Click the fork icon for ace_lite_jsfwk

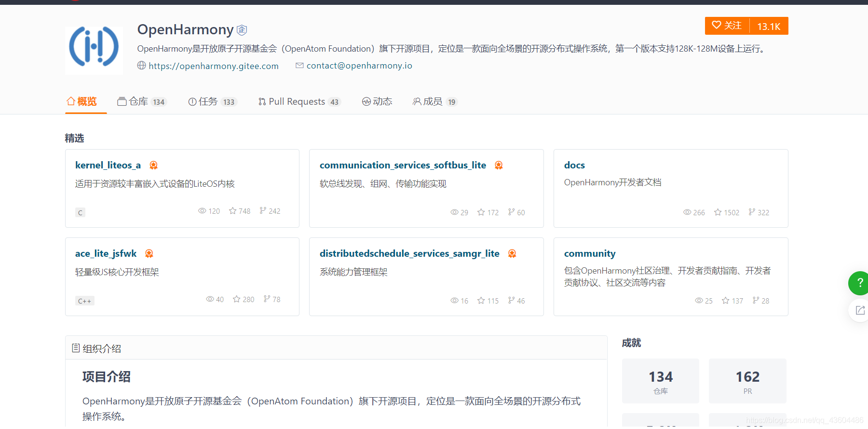click(267, 299)
